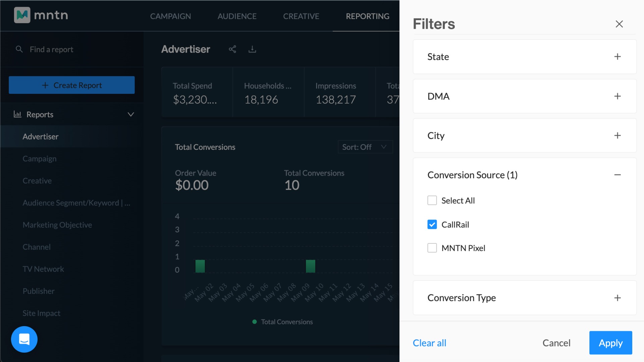Viewport: 644px width, 362px height.
Task: Open the AUDIENCE tab
Action: [x=237, y=16]
